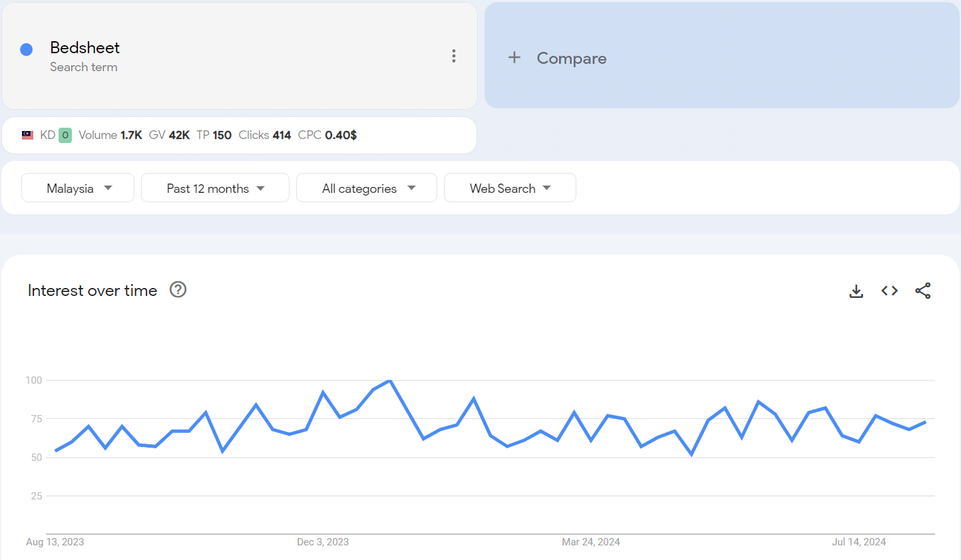Open the Web Search type dropdown

[x=510, y=188]
